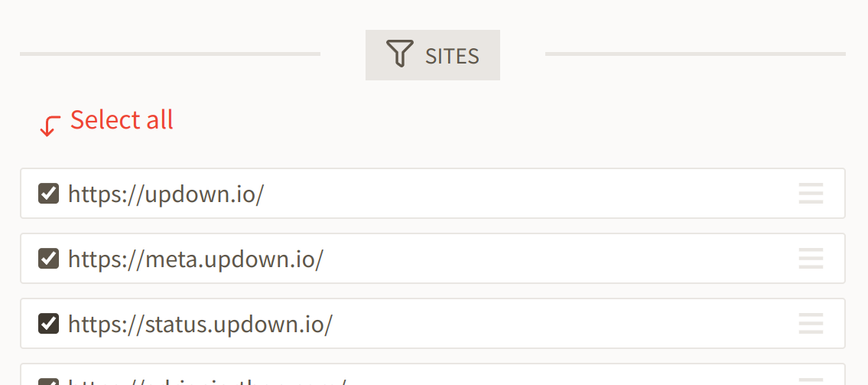Toggle the meta.updown.io checkbox

(x=49, y=259)
